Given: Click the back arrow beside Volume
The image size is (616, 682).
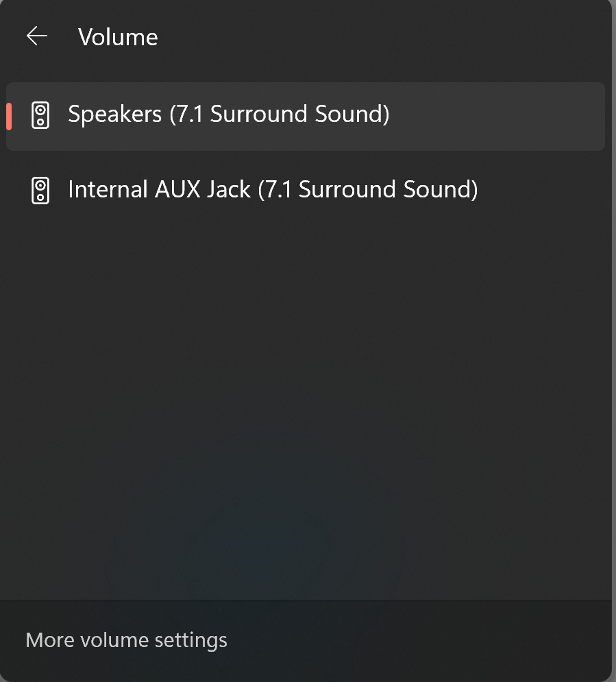Looking at the screenshot, I should pos(37,36).
